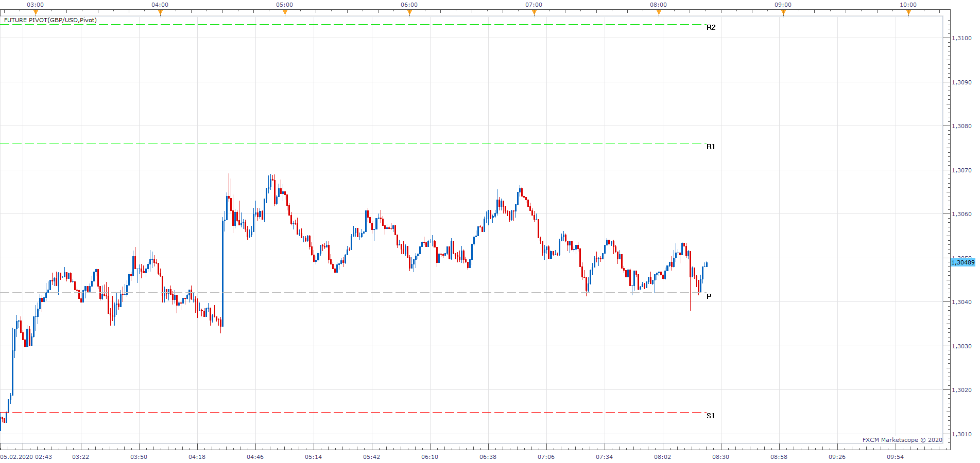Click the 1,3070 price axis label
Image resolution: width=980 pixels, height=463 pixels.
click(961, 170)
